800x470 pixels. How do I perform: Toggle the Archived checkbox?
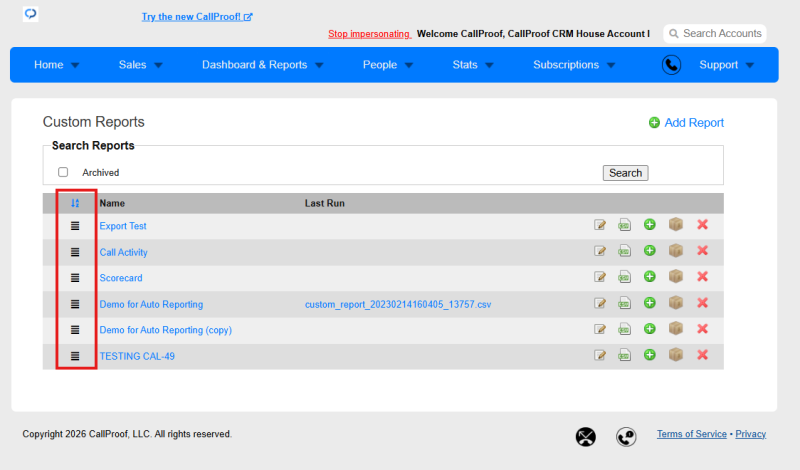(x=63, y=172)
